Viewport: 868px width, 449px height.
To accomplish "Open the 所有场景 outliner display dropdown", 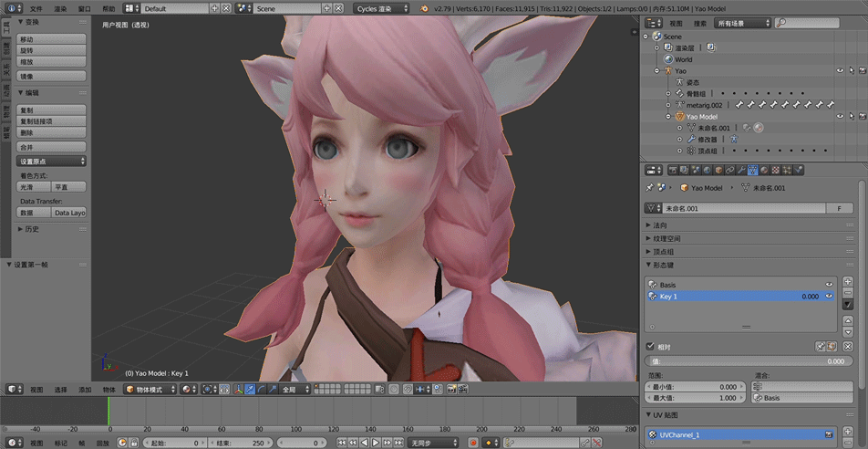I will tap(742, 23).
